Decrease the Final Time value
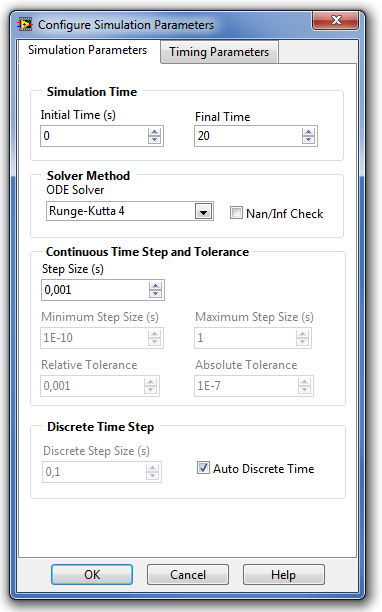Screen dimensions: 382x612 click(309, 140)
